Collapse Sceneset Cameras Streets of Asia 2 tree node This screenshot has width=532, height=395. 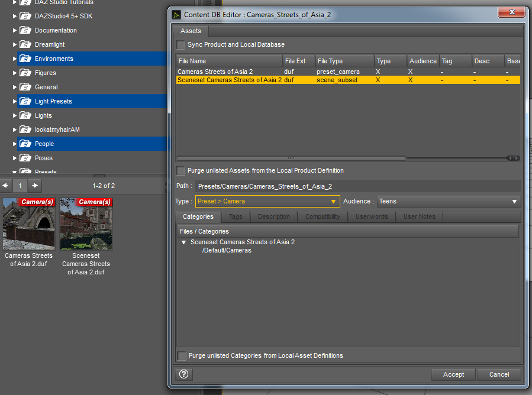click(183, 242)
